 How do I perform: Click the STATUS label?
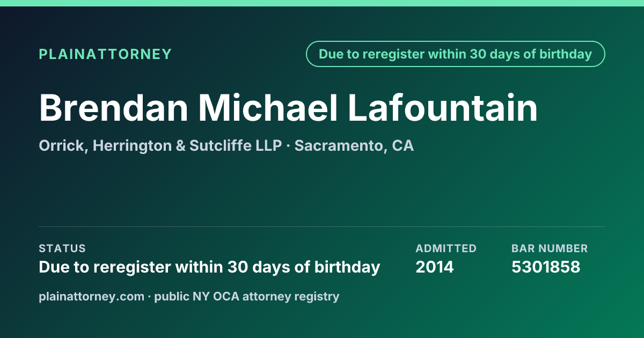62,248
